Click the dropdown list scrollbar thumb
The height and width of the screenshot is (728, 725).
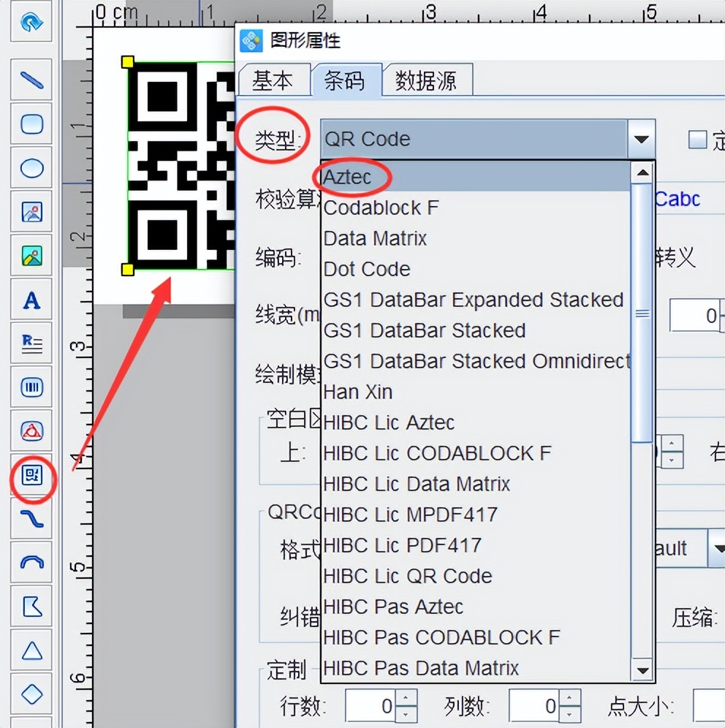(642, 314)
